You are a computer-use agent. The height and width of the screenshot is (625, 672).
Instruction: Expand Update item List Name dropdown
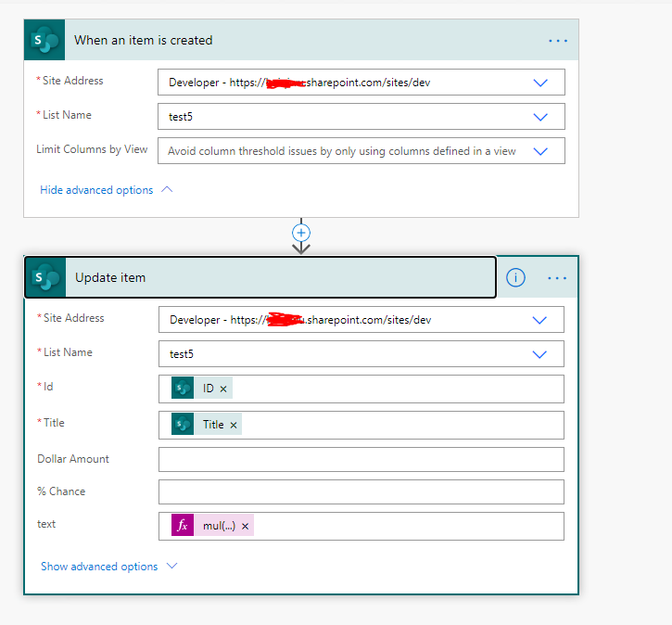[539, 354]
